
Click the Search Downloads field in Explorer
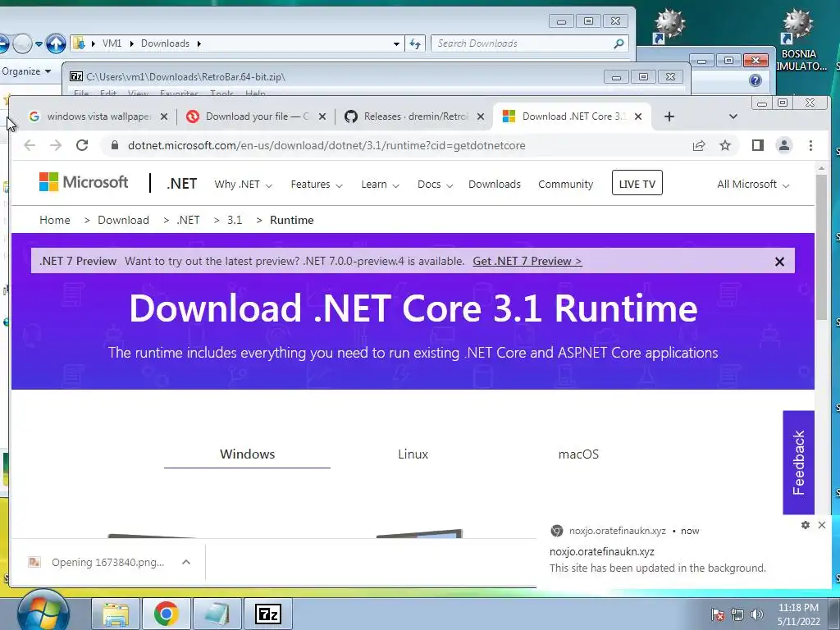pyautogui.click(x=523, y=43)
